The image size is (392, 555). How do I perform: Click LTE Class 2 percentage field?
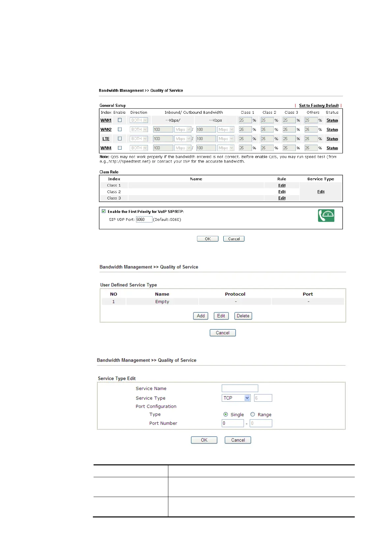tap(267, 139)
